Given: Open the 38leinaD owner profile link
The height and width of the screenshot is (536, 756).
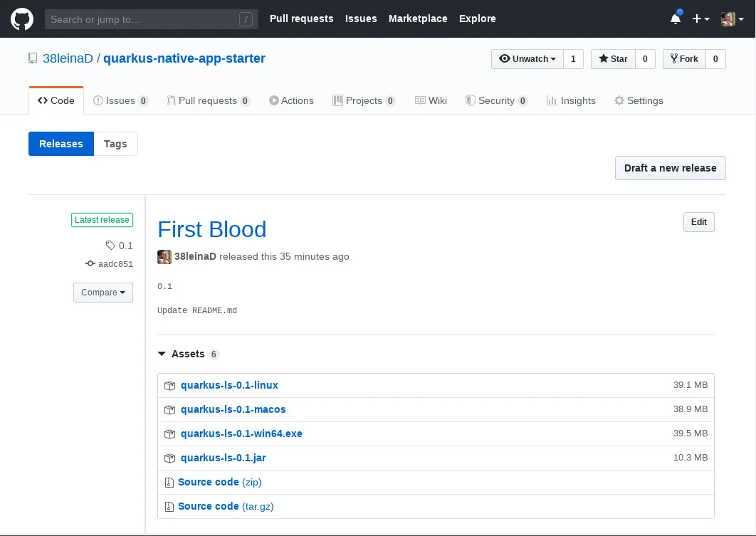Looking at the screenshot, I should point(68,58).
